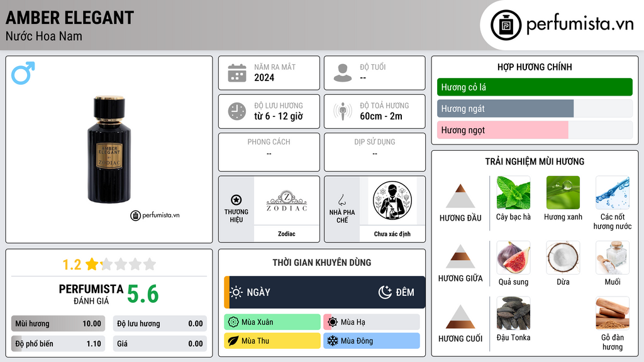Click the Mùa Thu season button
Image resolution: width=644 pixels, height=362 pixels.
coord(272,341)
